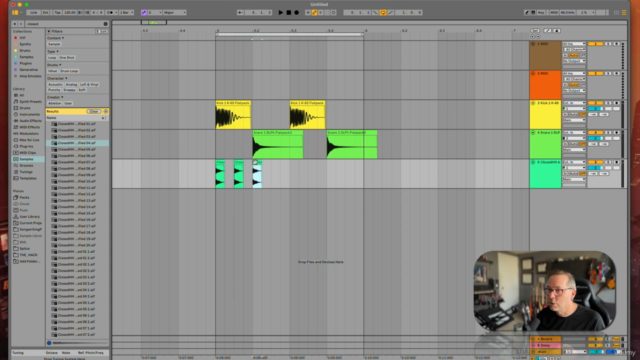The image size is (640, 360).
Task: Toggle the Ableton creator tag
Action: pyautogui.click(x=54, y=103)
